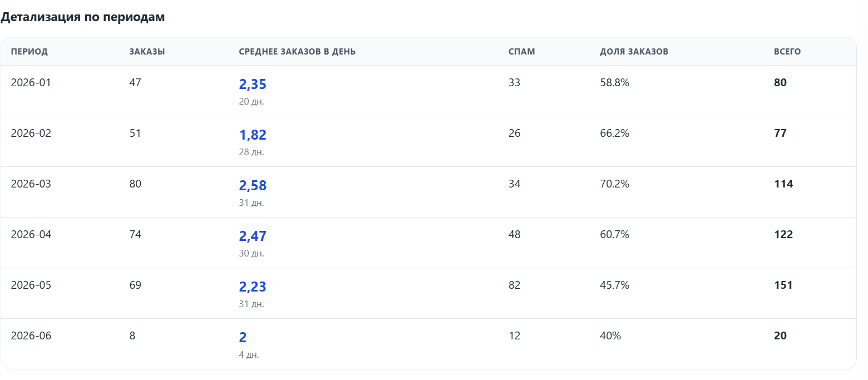Select the 2026-05 period cell
This screenshot has height=380, width=868.
coord(31,285)
